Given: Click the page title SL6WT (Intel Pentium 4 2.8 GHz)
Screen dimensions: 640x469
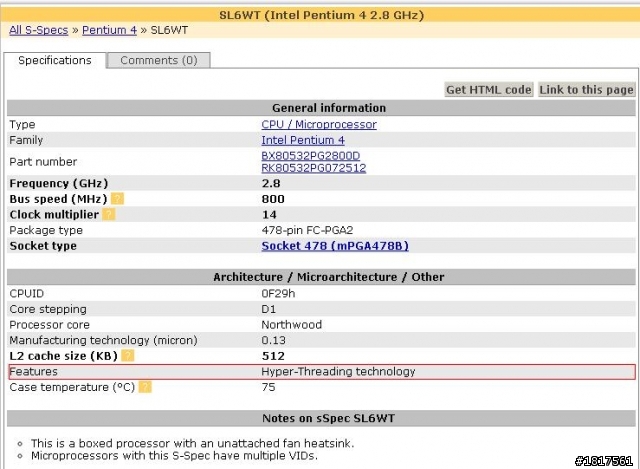Looking at the screenshot, I should 321,15.
